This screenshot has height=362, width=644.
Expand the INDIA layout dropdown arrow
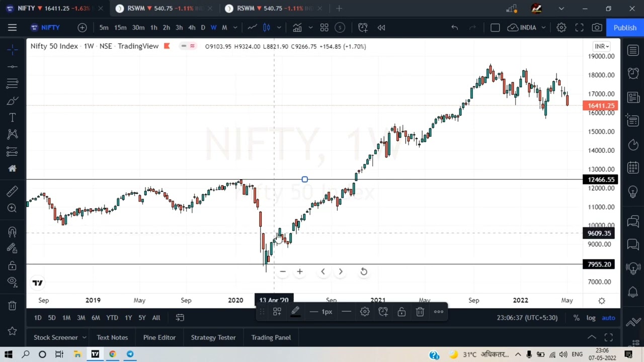(x=543, y=28)
